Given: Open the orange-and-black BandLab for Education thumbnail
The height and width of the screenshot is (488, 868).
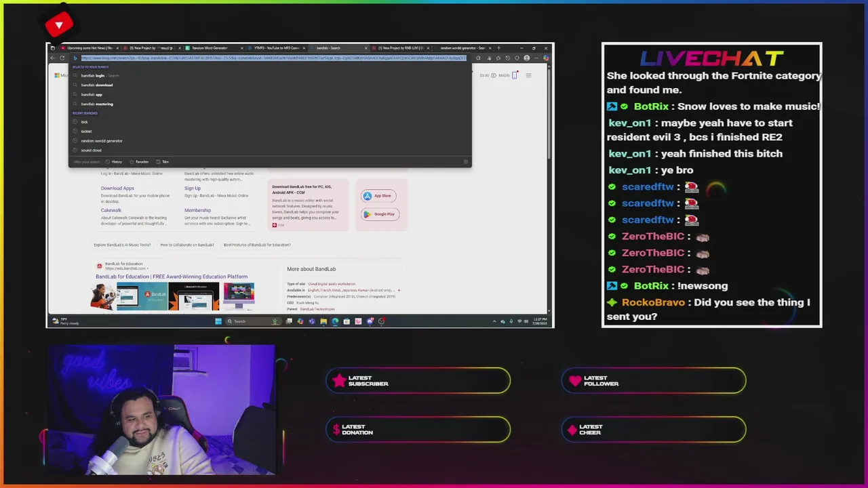Looking at the screenshot, I should (x=194, y=297).
